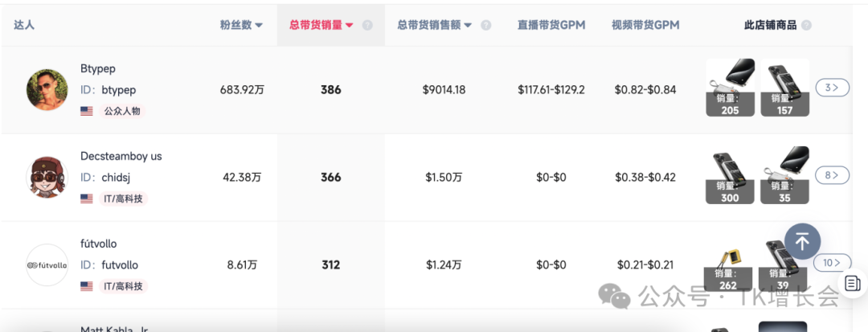Image resolution: width=868 pixels, height=332 pixels.
Task: Click the Btypep creator name
Action: pos(98,69)
